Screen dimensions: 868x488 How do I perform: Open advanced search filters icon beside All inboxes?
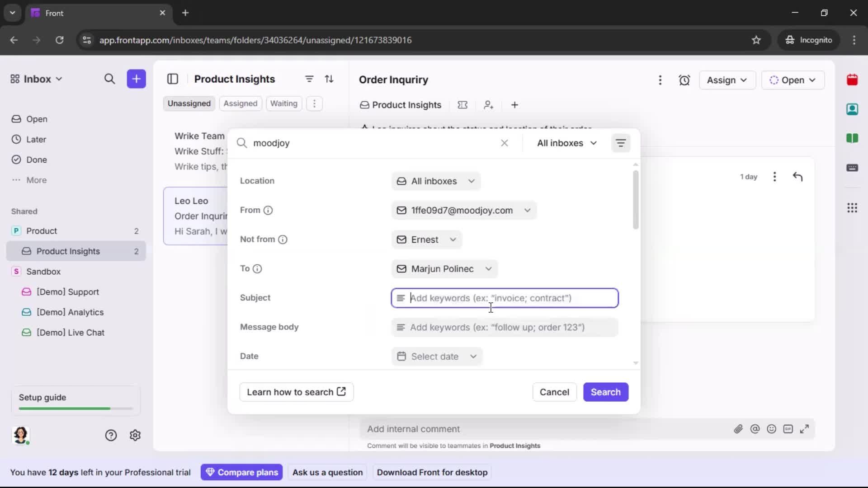coord(621,143)
